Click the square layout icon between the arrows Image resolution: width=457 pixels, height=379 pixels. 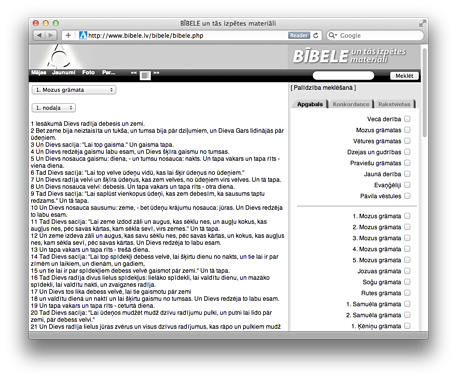(x=145, y=75)
